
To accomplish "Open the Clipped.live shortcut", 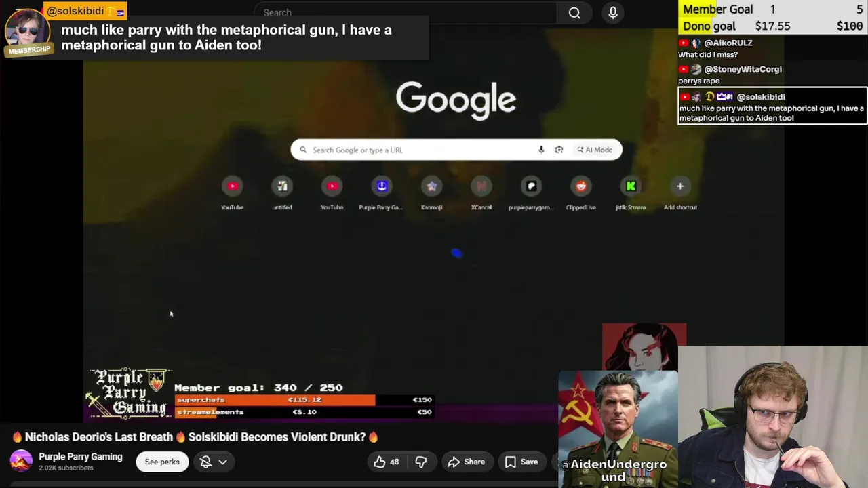I will (x=581, y=193).
